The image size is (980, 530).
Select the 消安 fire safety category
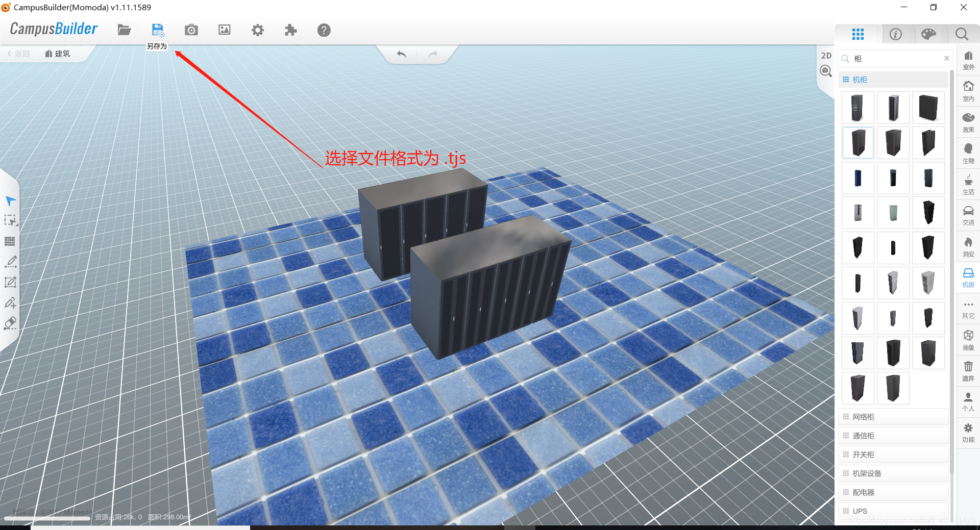(968, 247)
